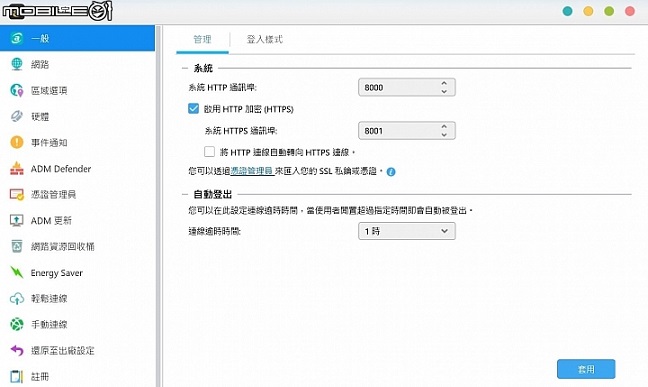Open the ADM 更新 update icon
This screenshot has width=648, height=387.
[17, 220]
